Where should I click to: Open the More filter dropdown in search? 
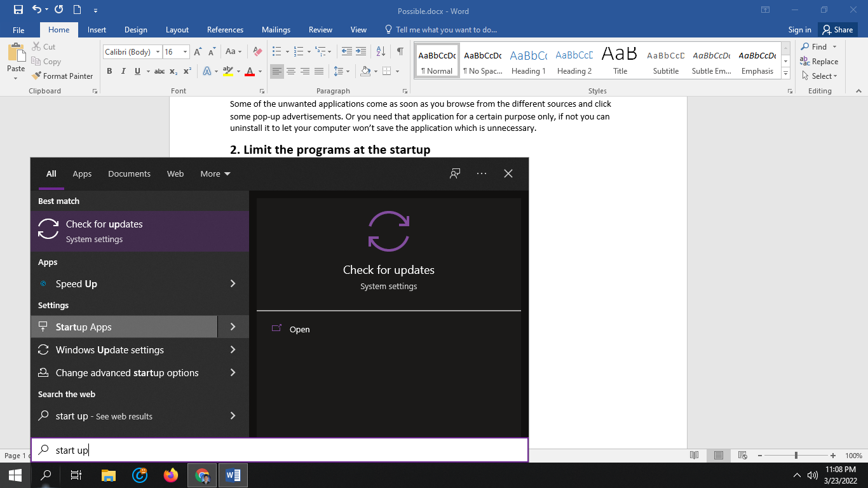[215, 173]
